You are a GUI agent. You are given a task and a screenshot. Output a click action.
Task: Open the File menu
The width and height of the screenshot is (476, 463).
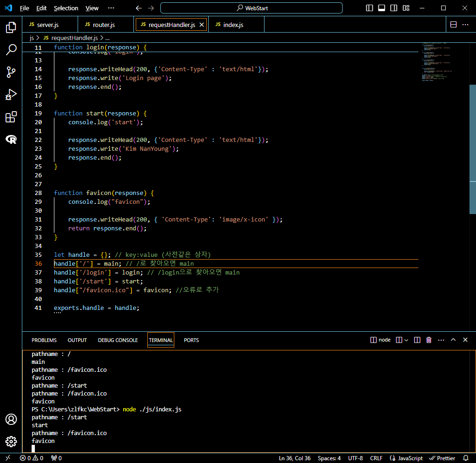[x=25, y=8]
